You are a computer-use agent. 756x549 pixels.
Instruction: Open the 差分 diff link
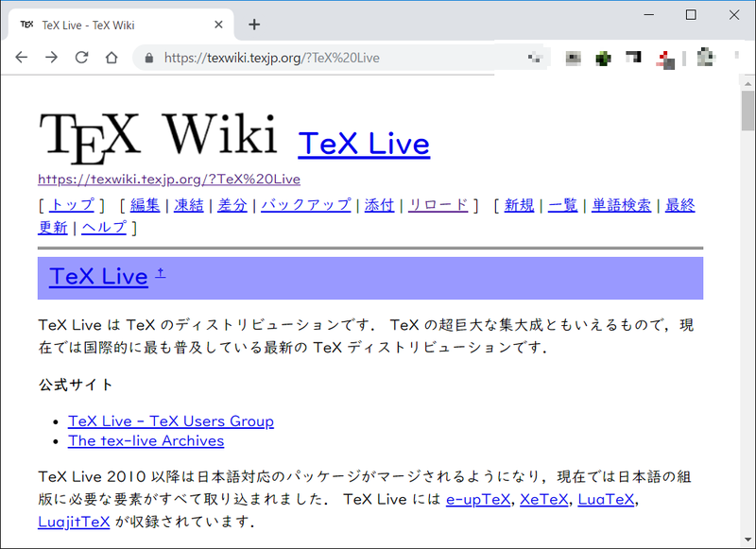tap(232, 205)
